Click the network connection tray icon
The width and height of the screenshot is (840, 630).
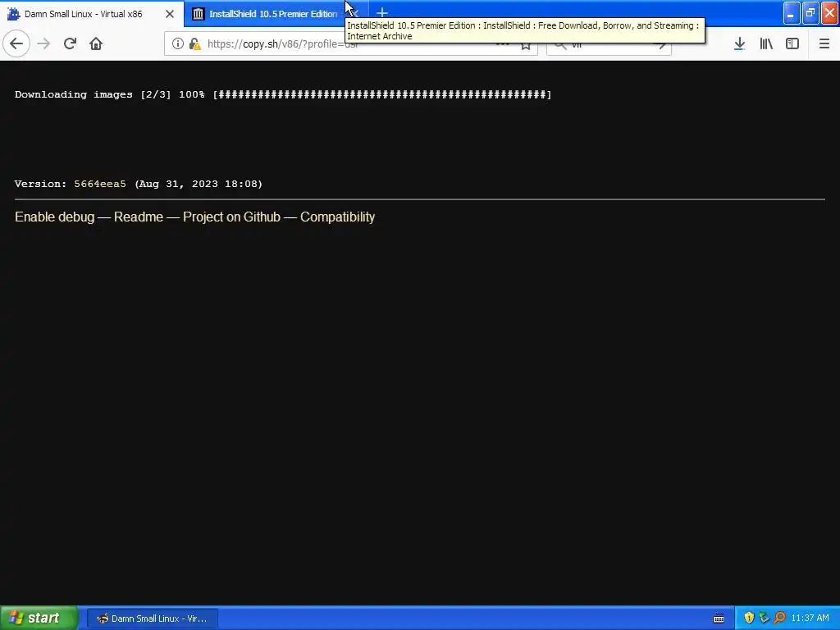coord(764,618)
